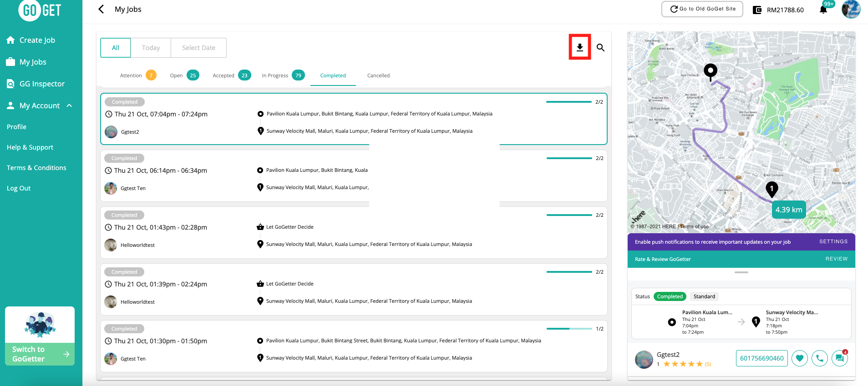The width and height of the screenshot is (868, 386).
Task: Click the 4.39 km distance label
Action: coord(789,210)
